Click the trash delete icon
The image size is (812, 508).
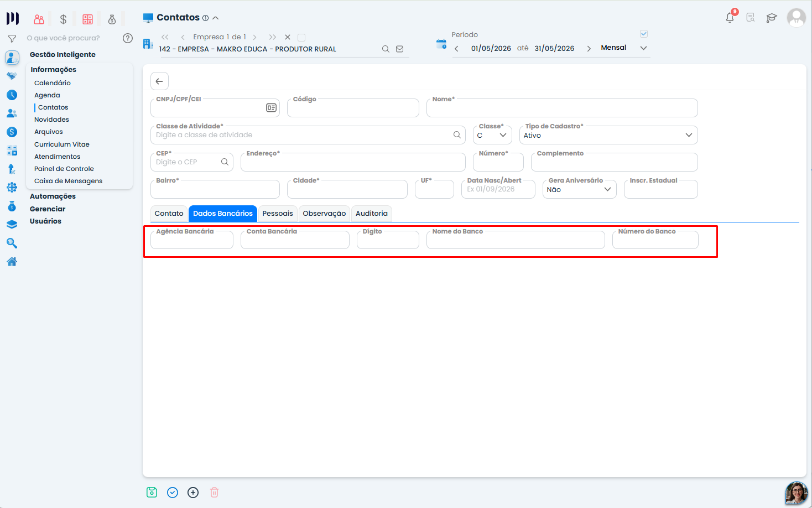tap(215, 493)
